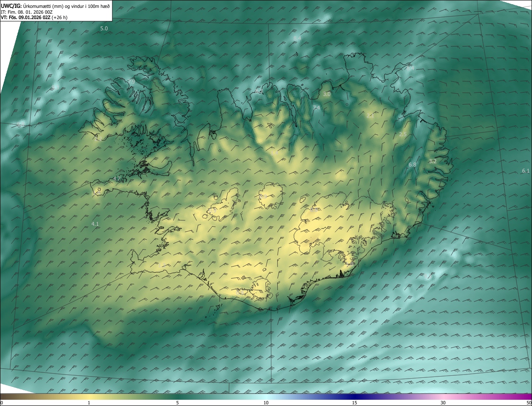
Task: Click the 10 tick label on the color scale
Action: (266, 403)
